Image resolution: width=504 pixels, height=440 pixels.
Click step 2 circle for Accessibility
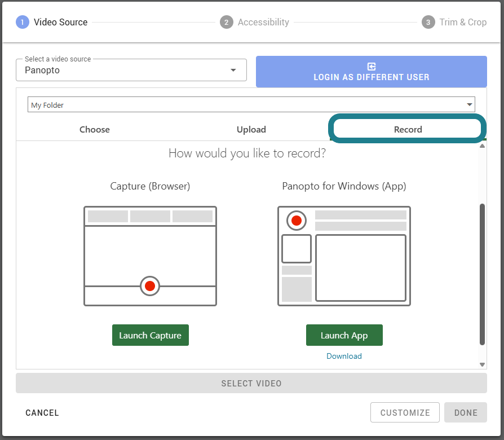(x=226, y=22)
